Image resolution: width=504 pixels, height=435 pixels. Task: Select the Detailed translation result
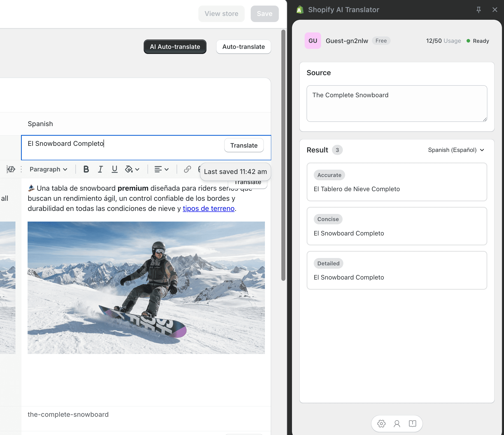[x=396, y=270]
